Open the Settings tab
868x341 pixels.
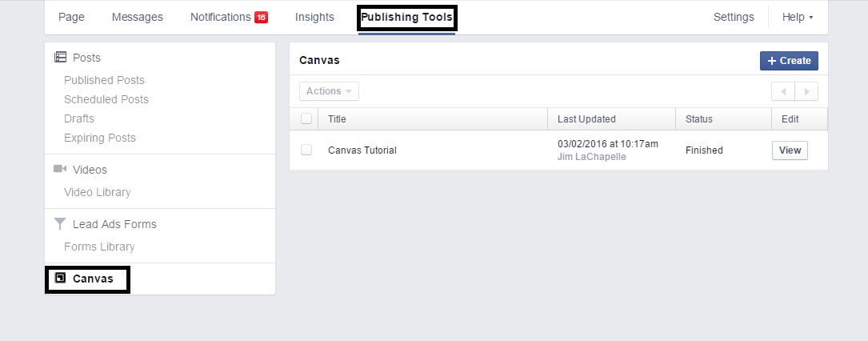click(734, 17)
